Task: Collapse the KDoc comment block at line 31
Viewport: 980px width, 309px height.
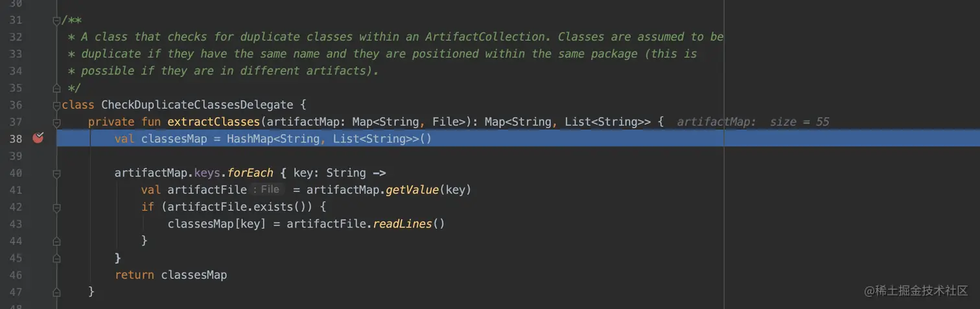Action: pyautogui.click(x=57, y=20)
